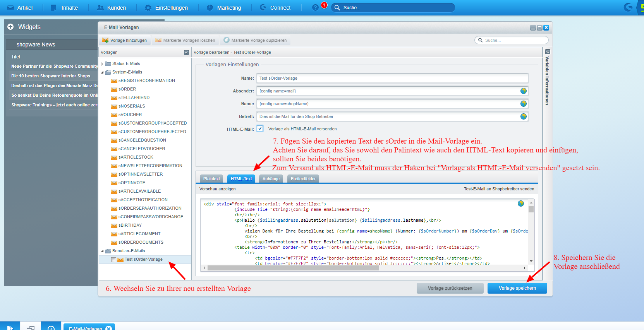This screenshot has height=330, width=644.
Task: Click the plus icon beside Widgets
Action: point(10,27)
